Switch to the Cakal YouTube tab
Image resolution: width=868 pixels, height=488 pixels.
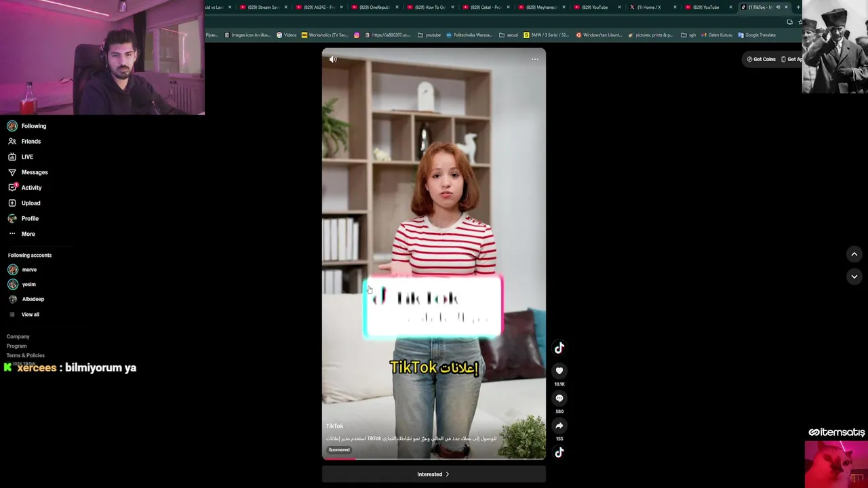pyautogui.click(x=486, y=7)
